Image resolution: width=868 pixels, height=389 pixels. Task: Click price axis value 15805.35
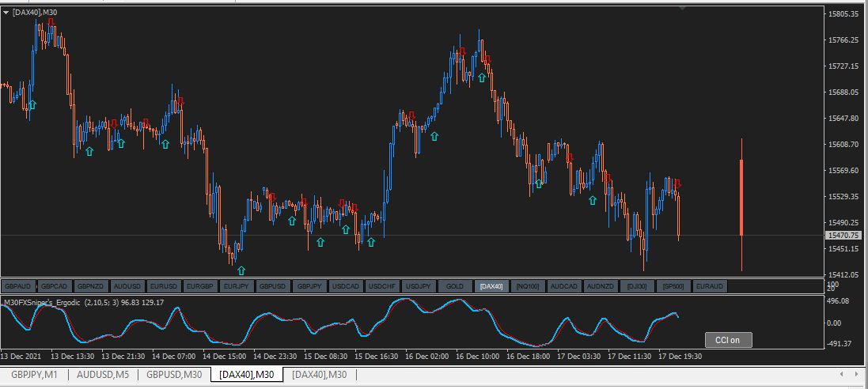845,13
